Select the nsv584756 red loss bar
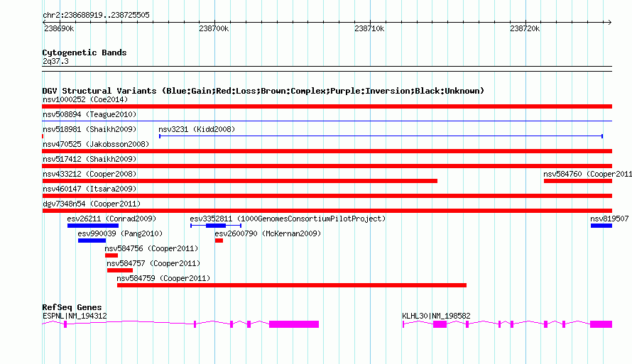632x364 pixels. (x=111, y=255)
